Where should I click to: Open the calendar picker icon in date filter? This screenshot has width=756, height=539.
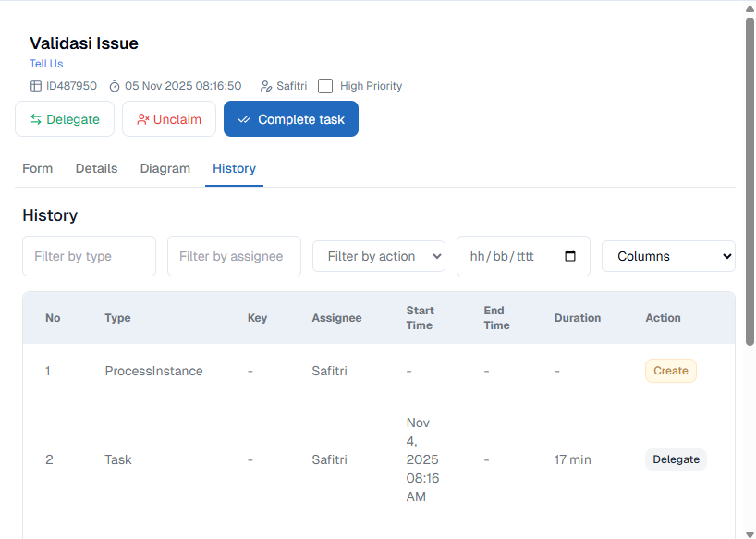pos(570,256)
